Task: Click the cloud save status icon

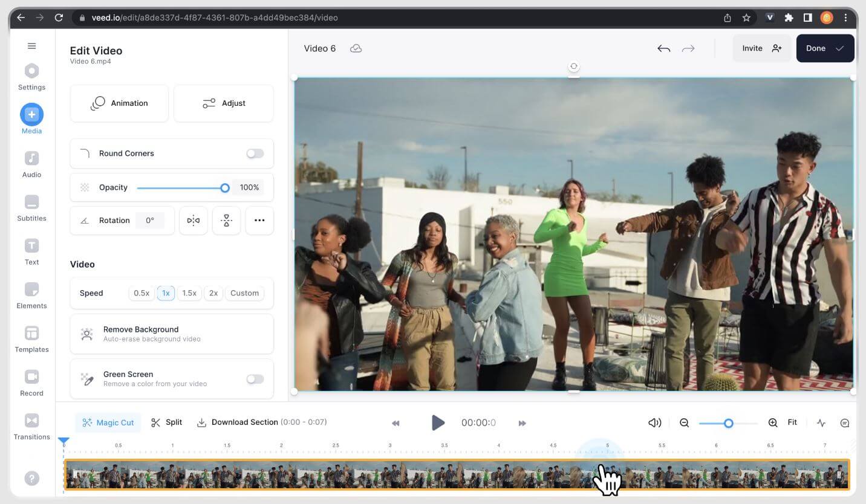Action: click(356, 48)
